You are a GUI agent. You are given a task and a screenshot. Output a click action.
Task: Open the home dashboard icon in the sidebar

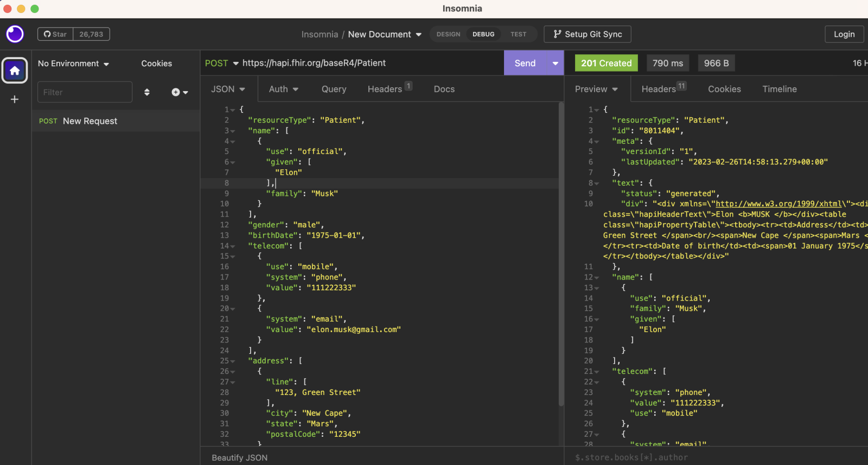[x=15, y=71]
